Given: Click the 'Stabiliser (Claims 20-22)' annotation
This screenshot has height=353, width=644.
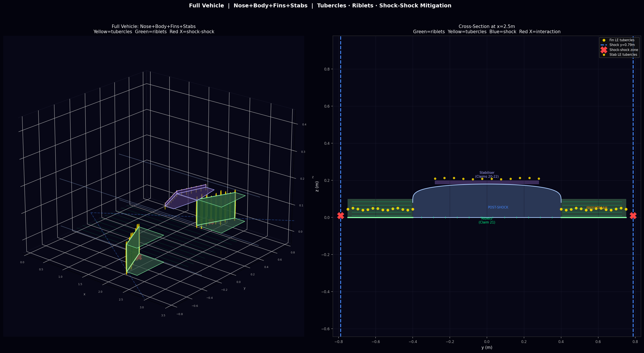Looking at the screenshot, I should (487, 174).
